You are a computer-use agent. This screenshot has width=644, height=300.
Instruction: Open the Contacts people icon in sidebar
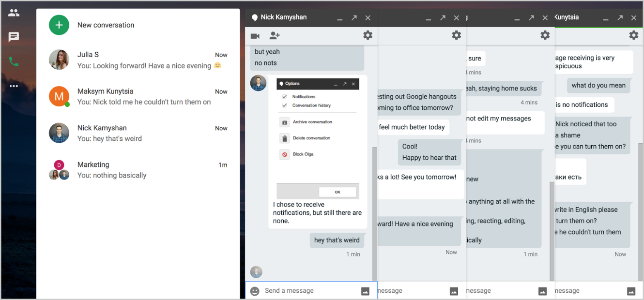[14, 13]
